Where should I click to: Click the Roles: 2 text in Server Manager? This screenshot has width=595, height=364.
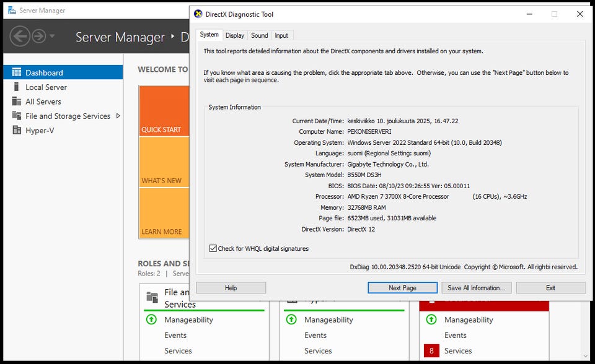pos(149,274)
